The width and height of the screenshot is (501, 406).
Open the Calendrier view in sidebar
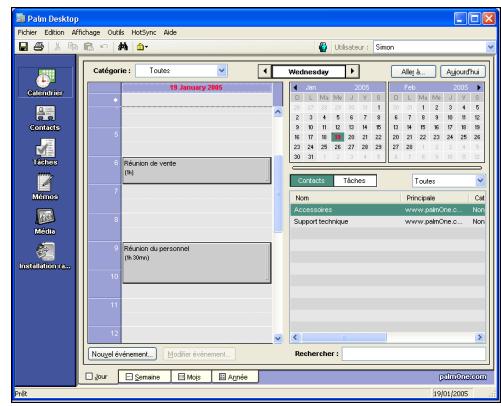(x=45, y=82)
